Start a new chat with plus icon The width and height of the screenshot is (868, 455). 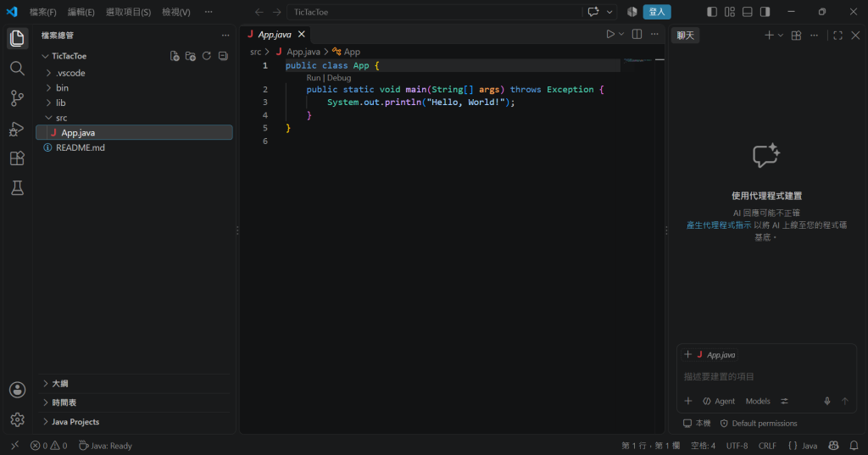click(769, 36)
